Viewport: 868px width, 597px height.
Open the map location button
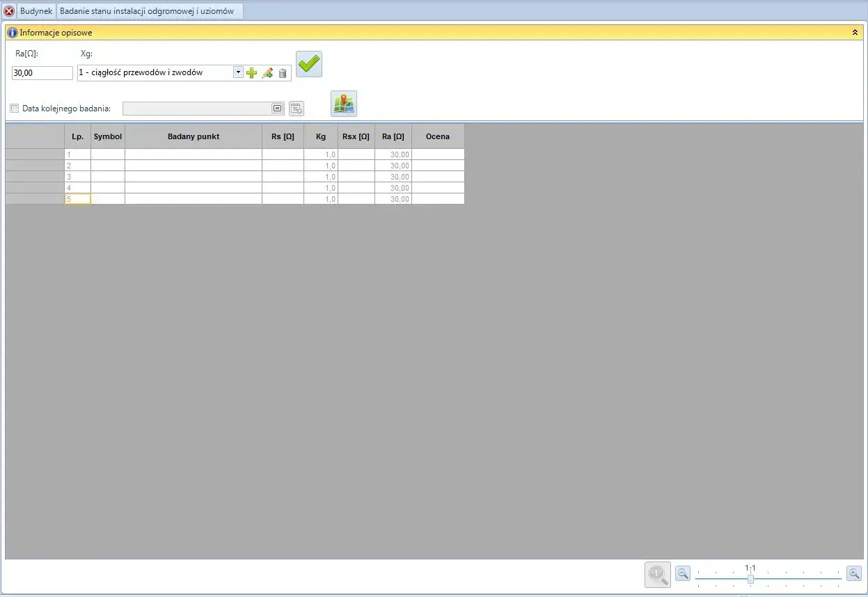click(344, 104)
